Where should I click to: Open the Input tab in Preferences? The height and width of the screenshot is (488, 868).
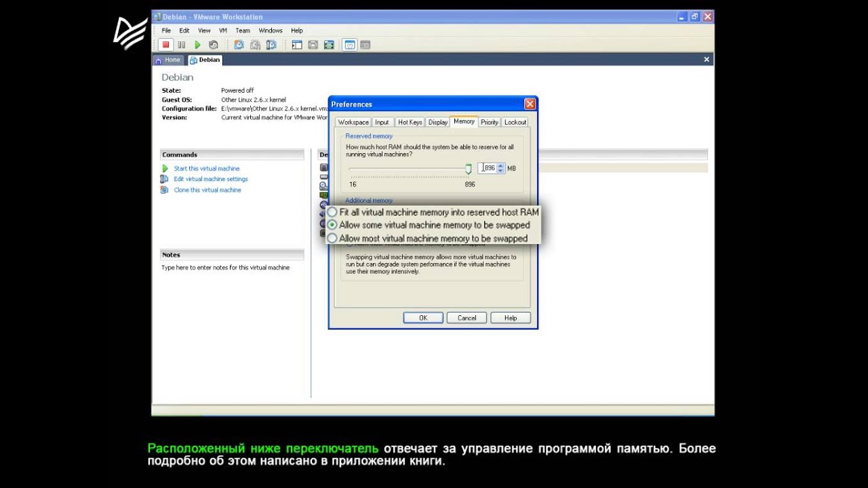(382, 122)
